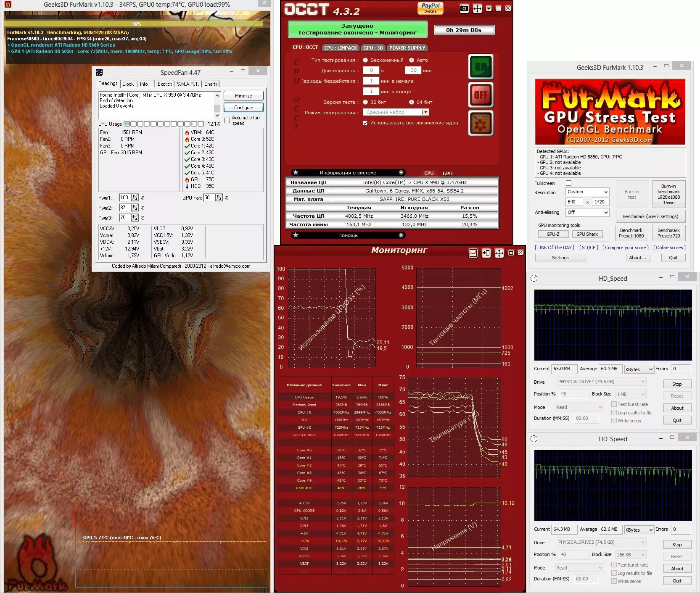Click the OCCT green ON start button
The image size is (700, 593).
(x=481, y=67)
